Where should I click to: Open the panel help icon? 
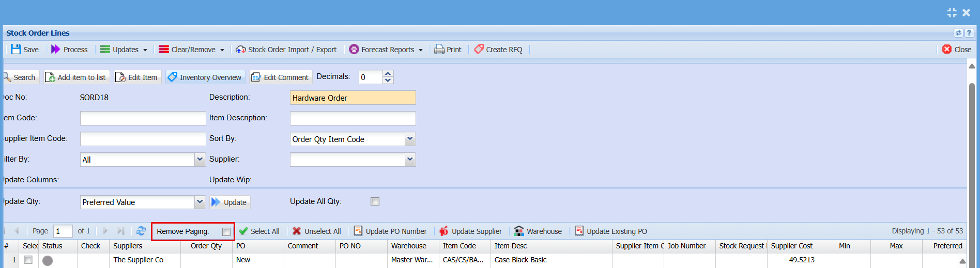coord(969,33)
